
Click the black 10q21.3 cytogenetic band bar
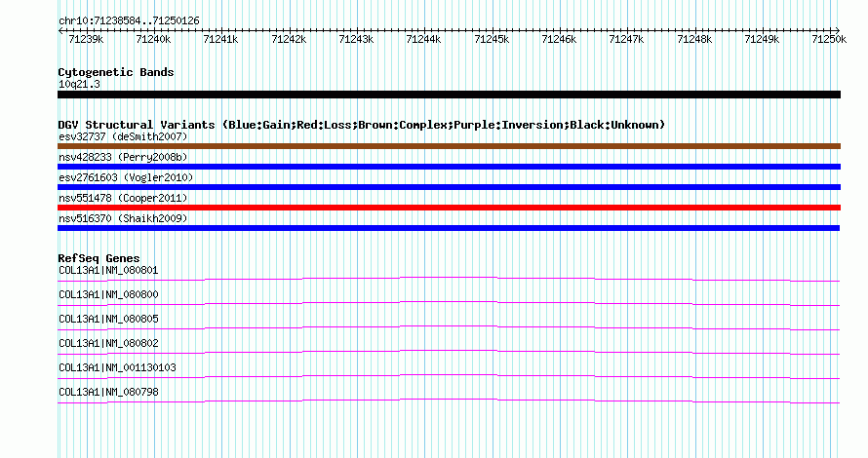[449, 95]
